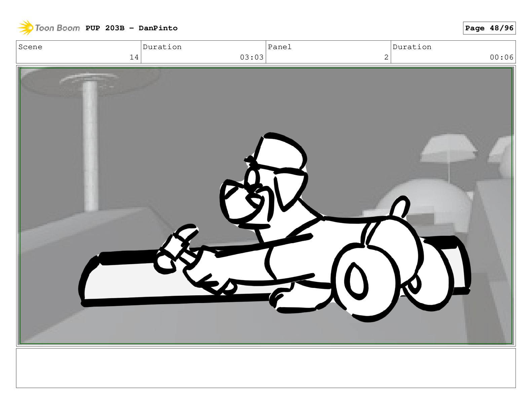Click the 'Page 48/96' indicator box
The width and height of the screenshot is (532, 412).
pyautogui.click(x=489, y=28)
